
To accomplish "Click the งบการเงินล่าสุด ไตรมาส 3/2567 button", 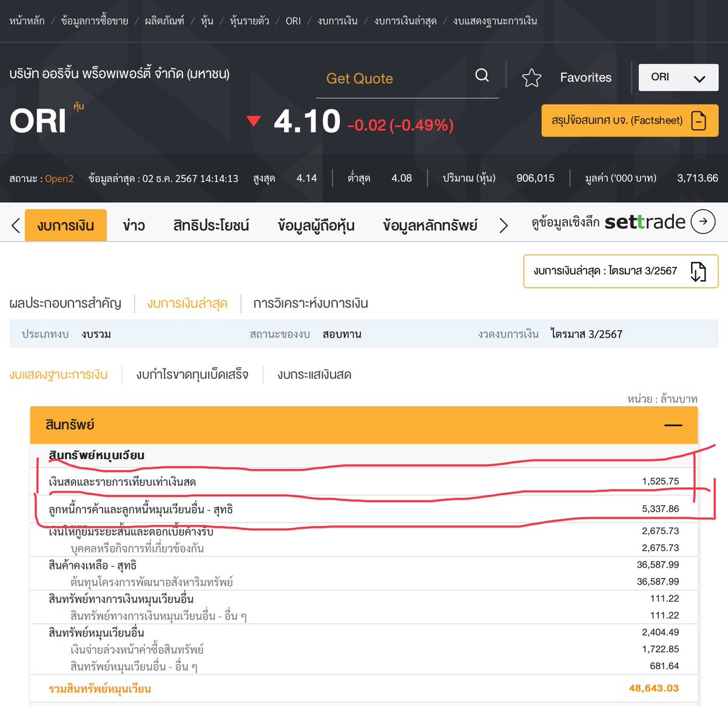I will click(x=621, y=271).
